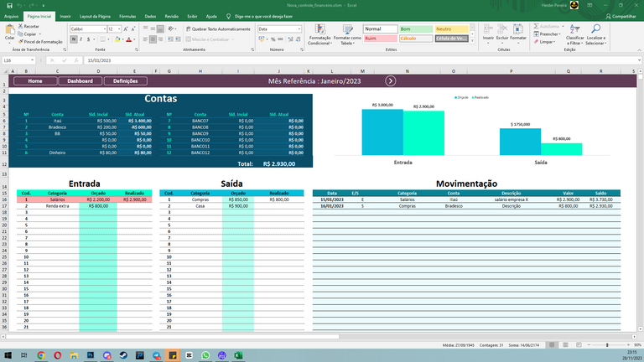Viewport: 644px width, 362px height.
Task: Toggle underline (S) formatting
Action: click(88, 39)
